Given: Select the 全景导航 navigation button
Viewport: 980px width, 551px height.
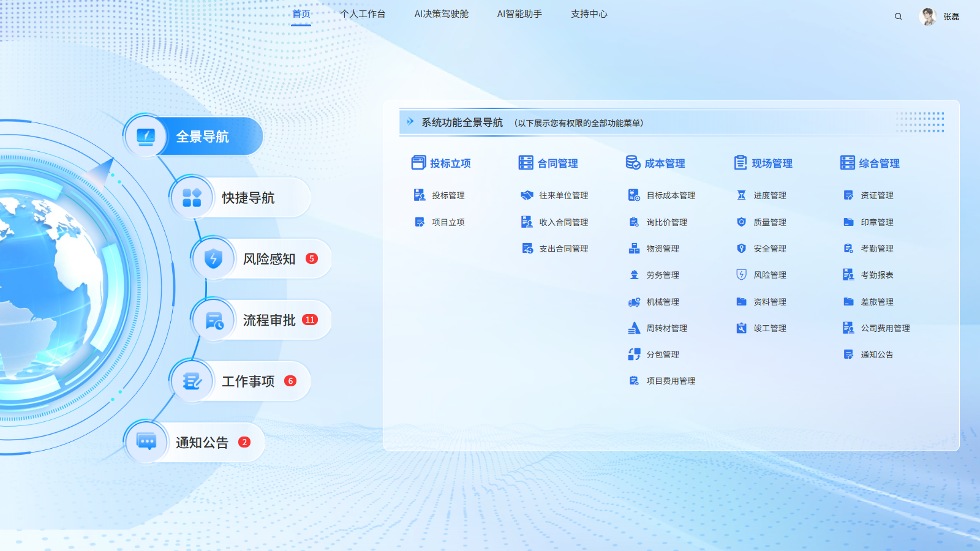Looking at the screenshot, I should [x=194, y=136].
